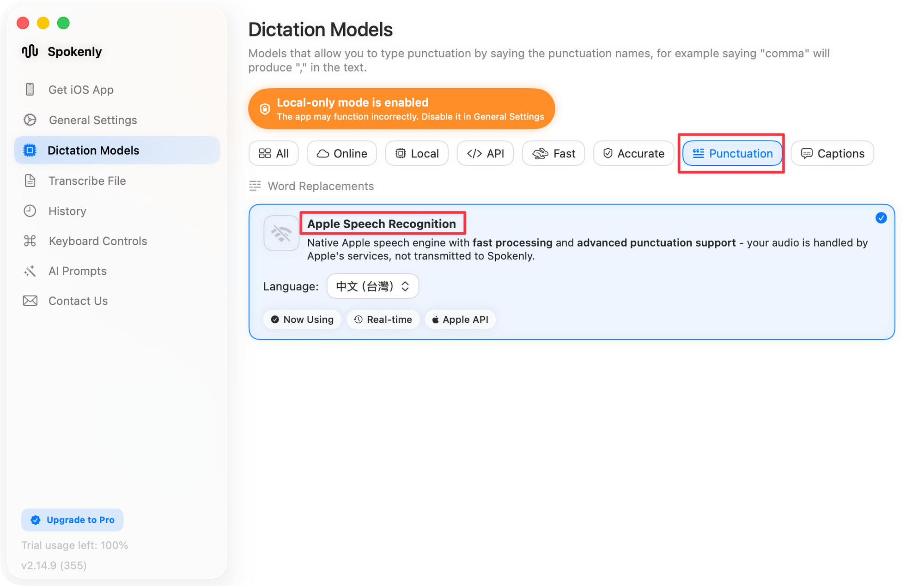The height and width of the screenshot is (586, 924).
Task: Deselect the Apple Speech Recognition model checkmark
Action: click(x=881, y=217)
